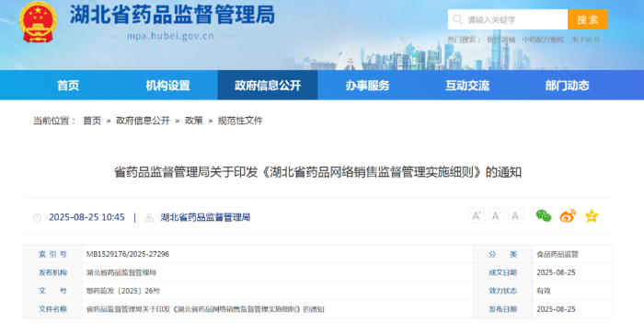Open the 部门动态 navigation tab
This screenshot has height=335, width=644.
(x=568, y=85)
